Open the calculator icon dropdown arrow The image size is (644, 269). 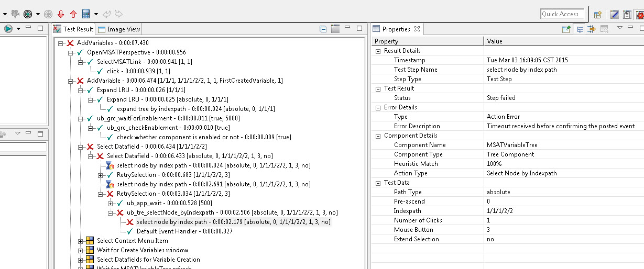[x=96, y=15]
